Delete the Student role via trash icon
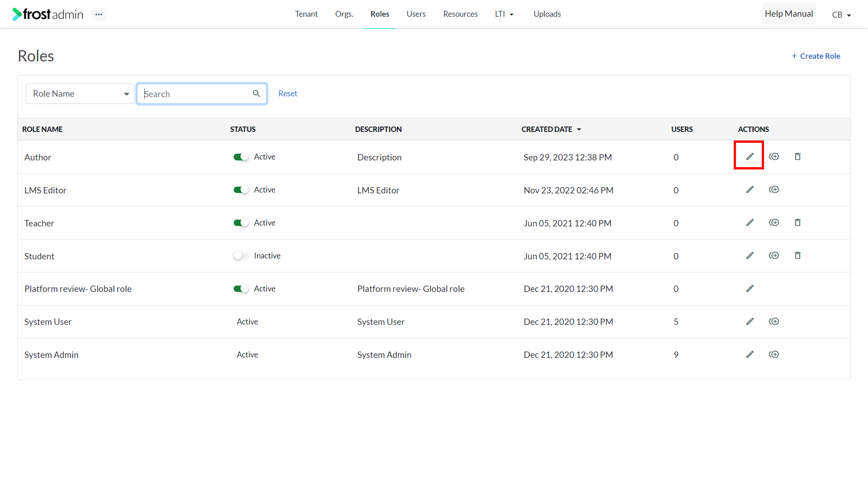The image size is (868, 488). click(797, 255)
